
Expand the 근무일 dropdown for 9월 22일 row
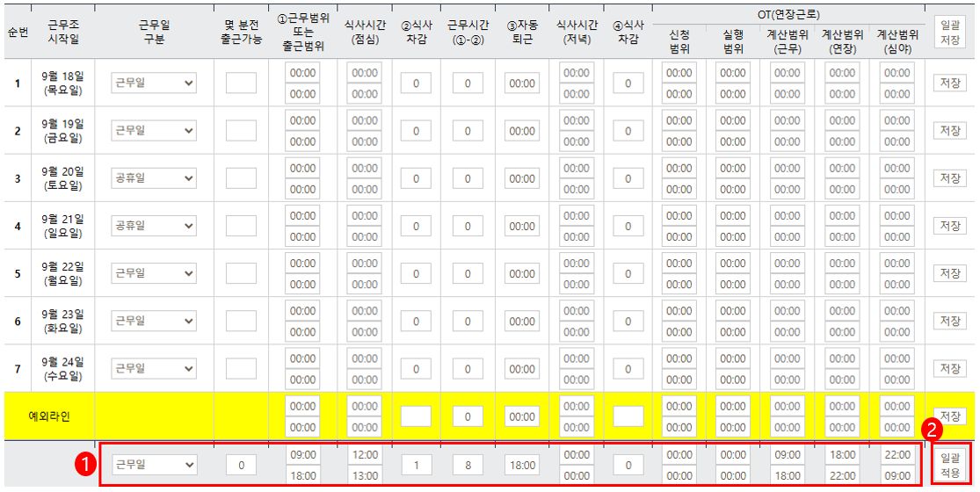pos(154,273)
